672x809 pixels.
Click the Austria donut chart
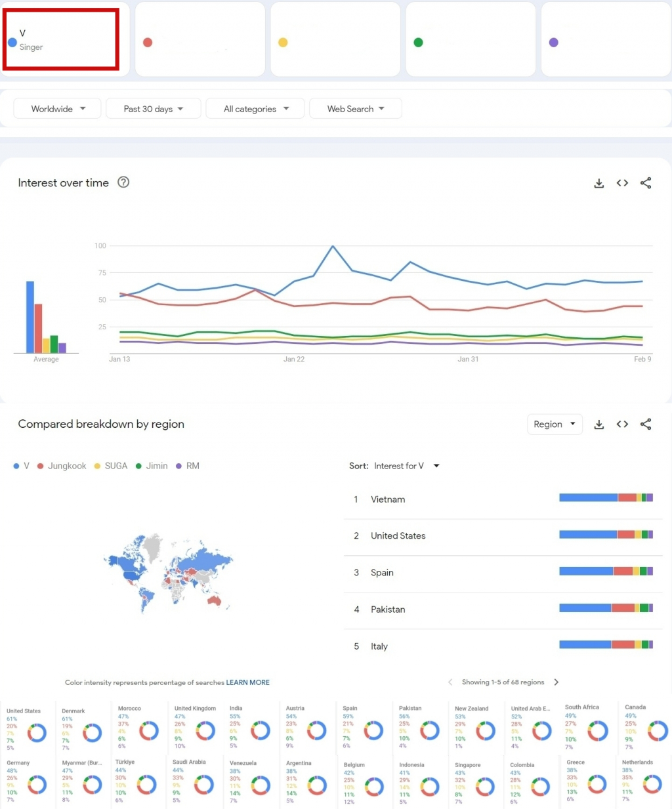[317, 730]
